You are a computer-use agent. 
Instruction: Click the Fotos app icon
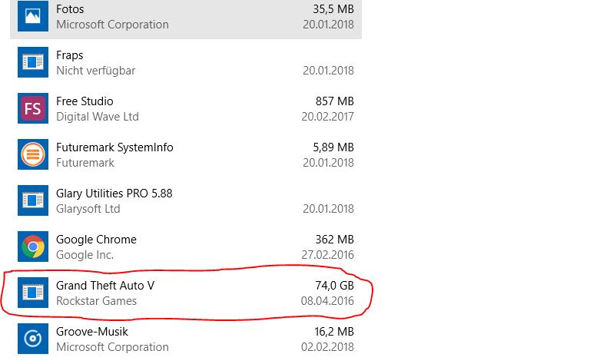[33, 16]
